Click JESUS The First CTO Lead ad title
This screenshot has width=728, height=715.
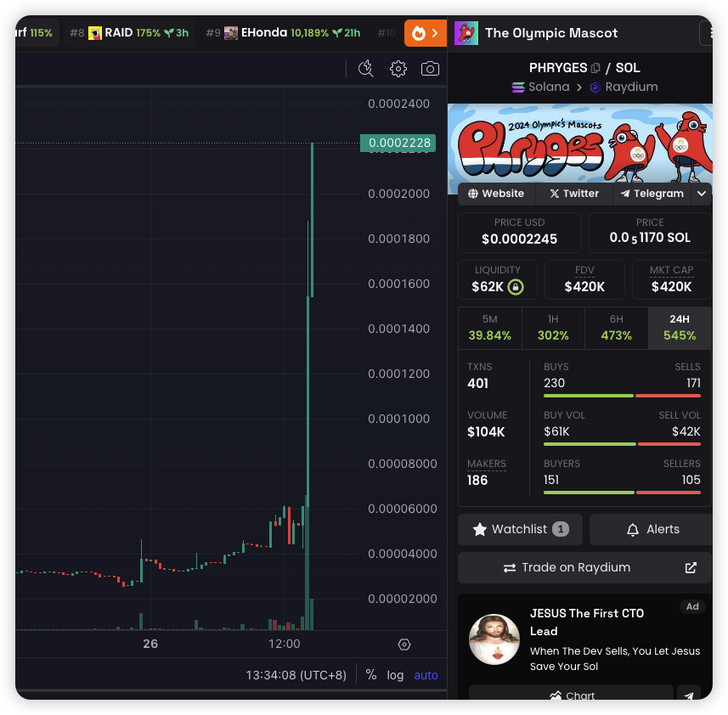point(587,622)
